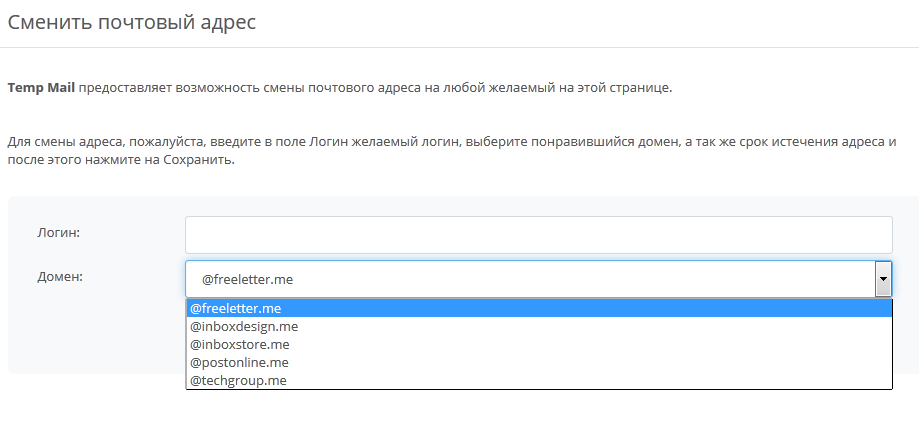
Task: Click the domain selector's dropdown arrow
Action: point(883,280)
